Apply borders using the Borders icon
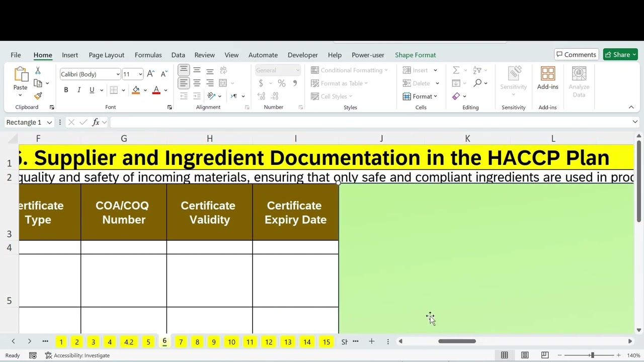 (x=114, y=90)
